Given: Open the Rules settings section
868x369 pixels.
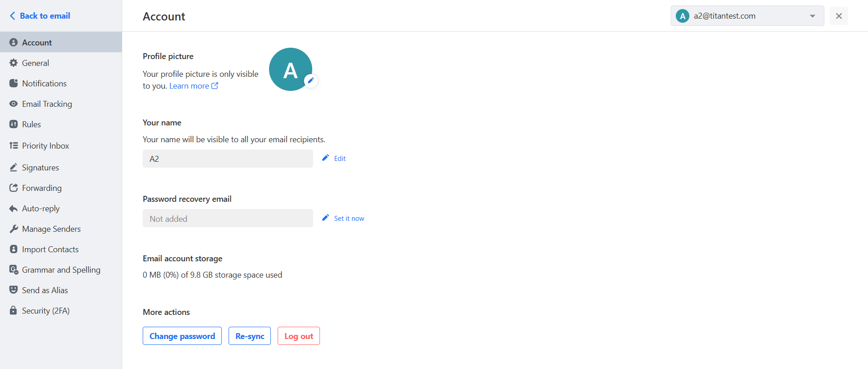Looking at the screenshot, I should (x=31, y=125).
